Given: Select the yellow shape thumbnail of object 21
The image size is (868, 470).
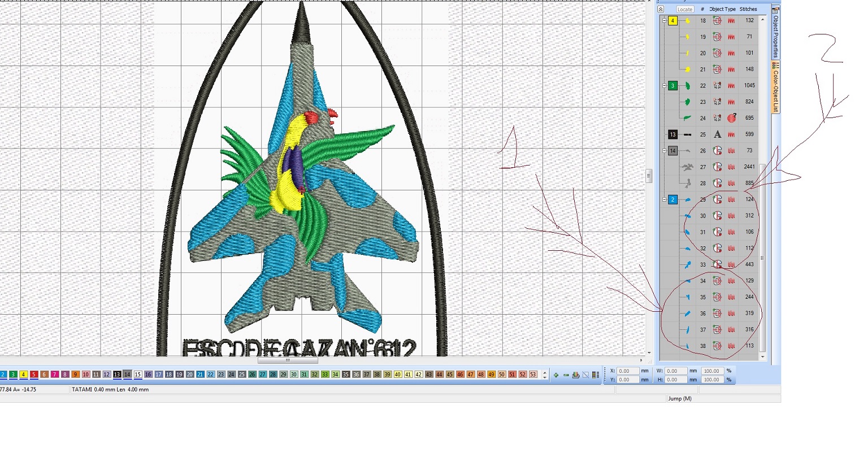Looking at the screenshot, I should point(688,69).
